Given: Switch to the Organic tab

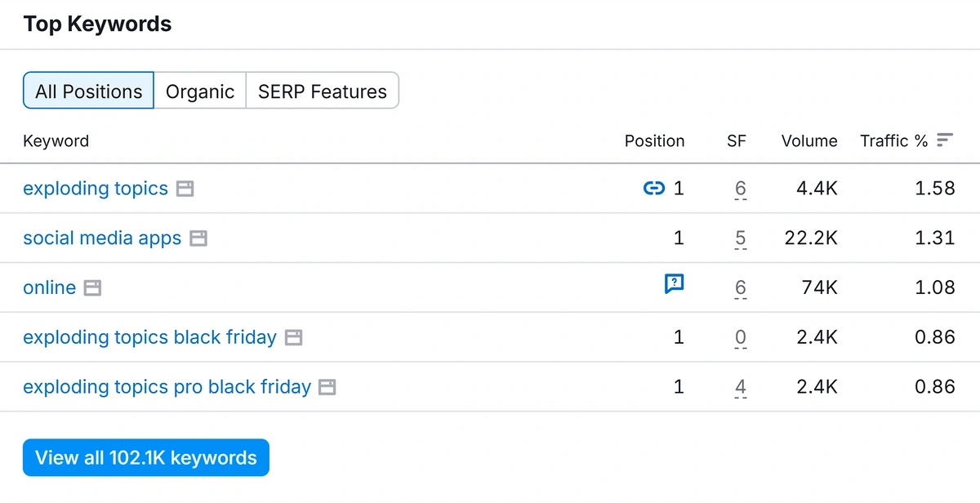Looking at the screenshot, I should pos(200,91).
